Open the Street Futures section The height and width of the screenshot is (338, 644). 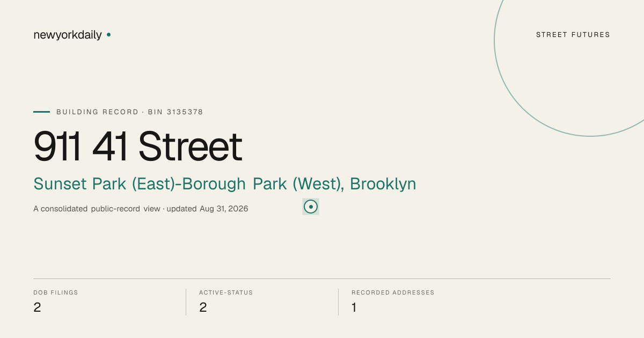click(x=573, y=35)
